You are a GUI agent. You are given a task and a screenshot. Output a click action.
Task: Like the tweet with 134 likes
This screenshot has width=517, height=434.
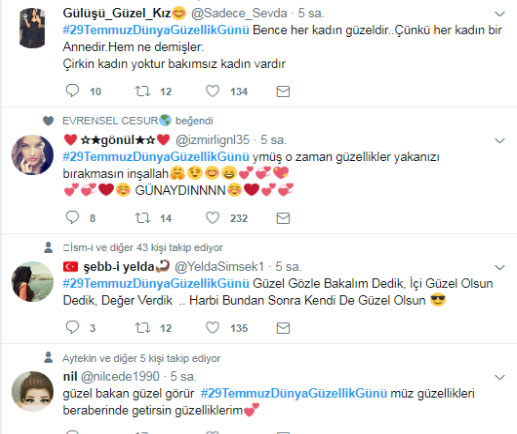tap(212, 91)
